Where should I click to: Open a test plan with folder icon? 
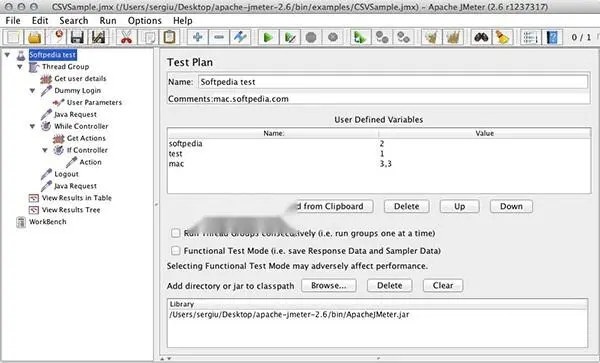coord(35,37)
